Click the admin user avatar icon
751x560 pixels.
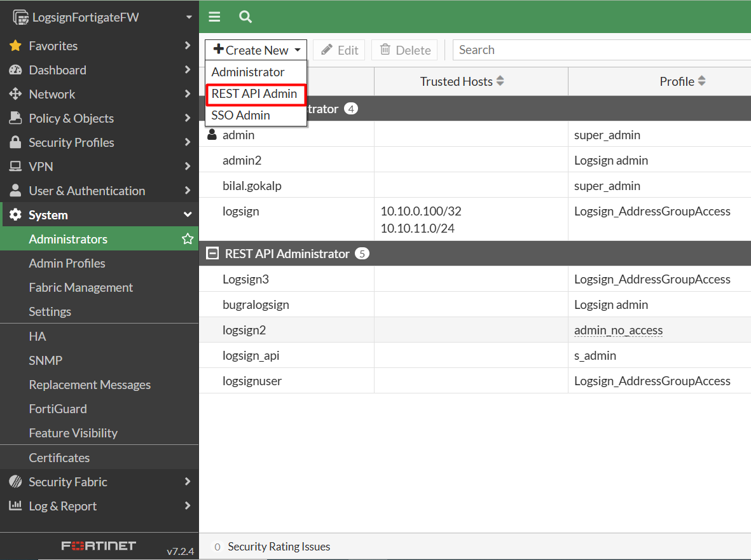point(212,135)
